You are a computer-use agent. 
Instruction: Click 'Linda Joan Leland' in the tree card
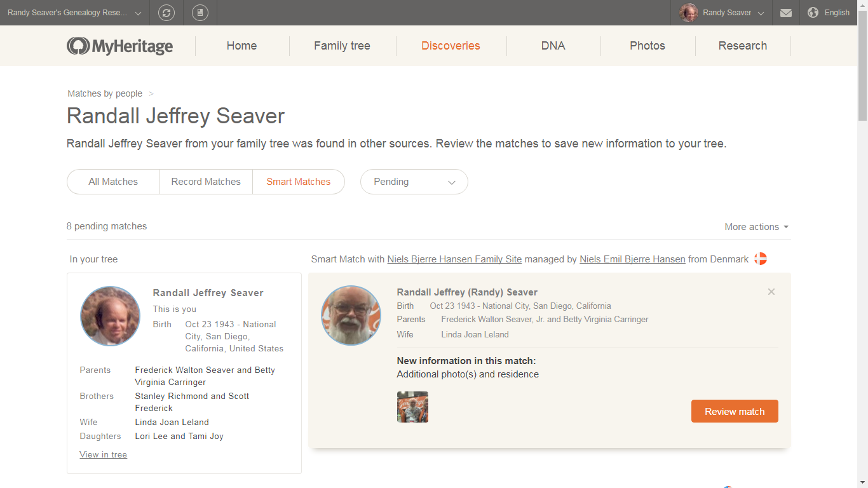(172, 422)
